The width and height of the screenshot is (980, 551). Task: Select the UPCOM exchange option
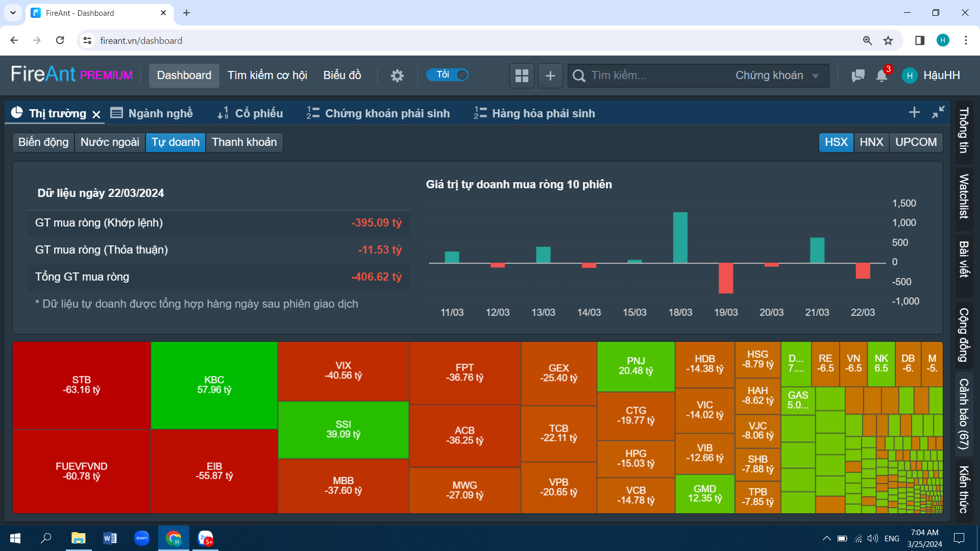tap(916, 142)
